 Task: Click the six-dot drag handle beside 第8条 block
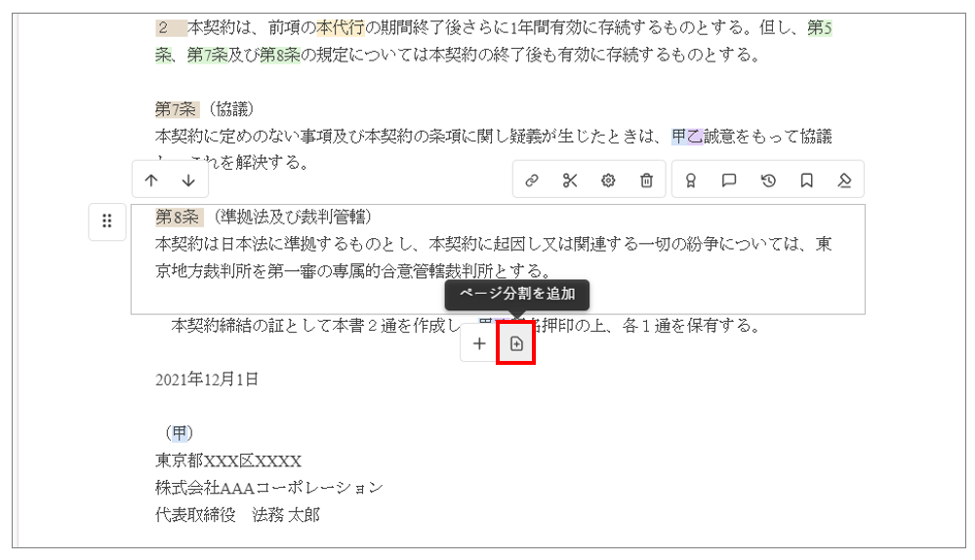point(107,221)
